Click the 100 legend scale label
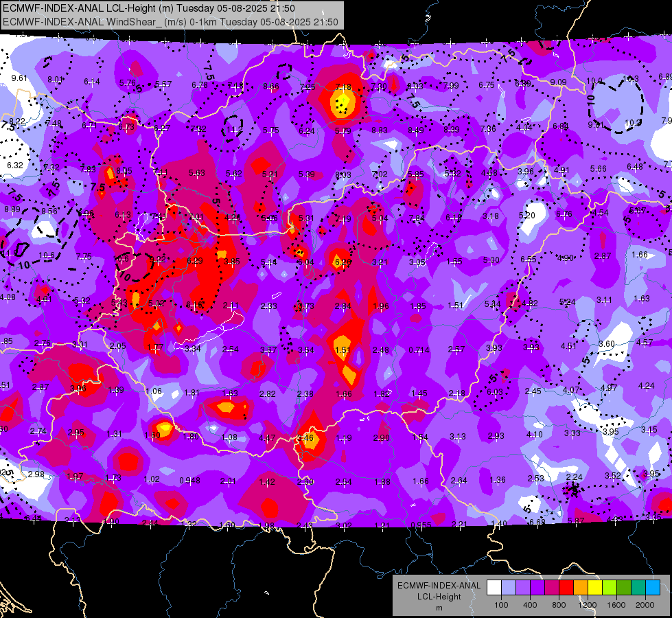 coord(501,605)
